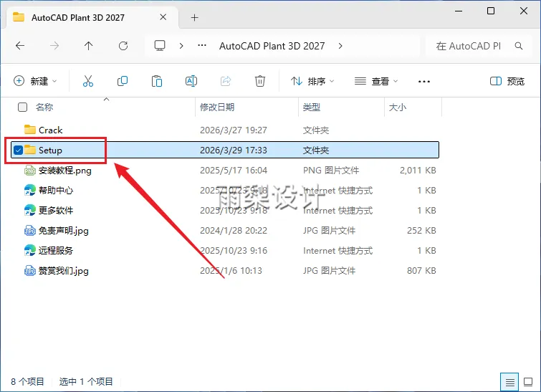Select 安装教程.png file name

click(x=65, y=171)
